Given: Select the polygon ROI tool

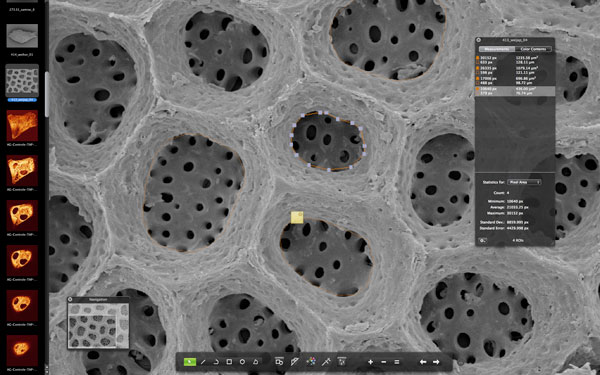Looking at the screenshot, I should pos(256,362).
